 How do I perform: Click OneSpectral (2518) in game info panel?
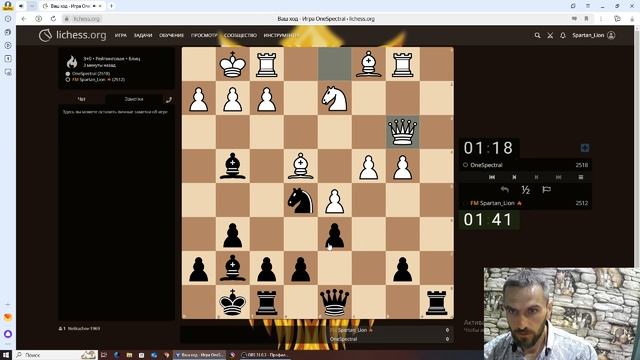(x=91, y=74)
